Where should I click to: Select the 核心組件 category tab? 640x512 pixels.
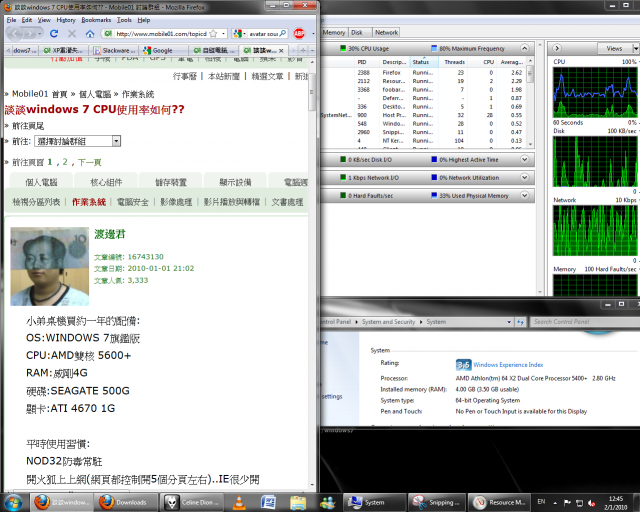106,182
